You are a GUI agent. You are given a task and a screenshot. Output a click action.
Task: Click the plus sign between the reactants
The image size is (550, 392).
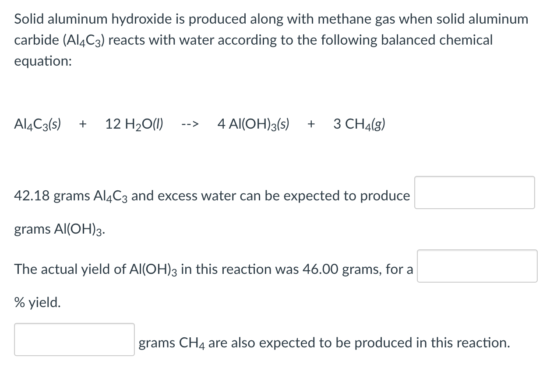pos(82,125)
